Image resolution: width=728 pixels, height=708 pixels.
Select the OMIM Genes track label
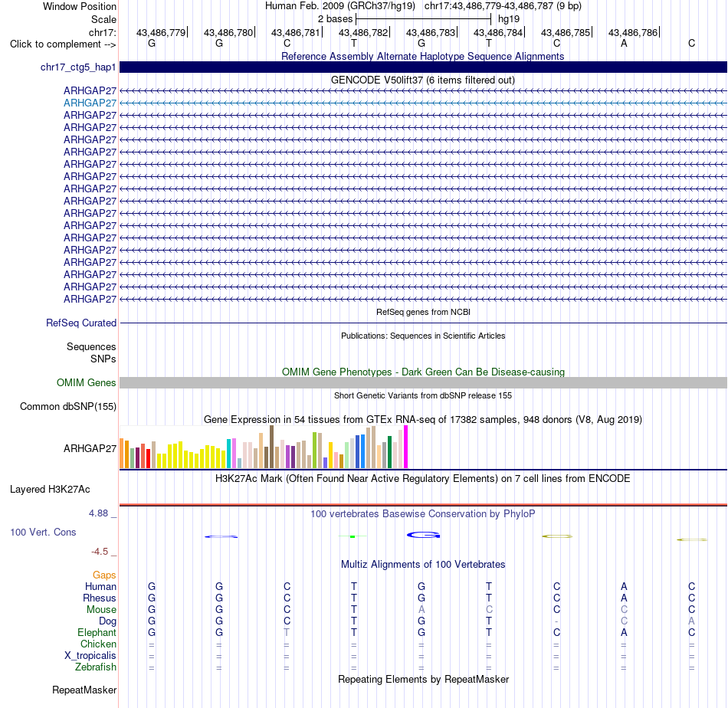[86, 382]
